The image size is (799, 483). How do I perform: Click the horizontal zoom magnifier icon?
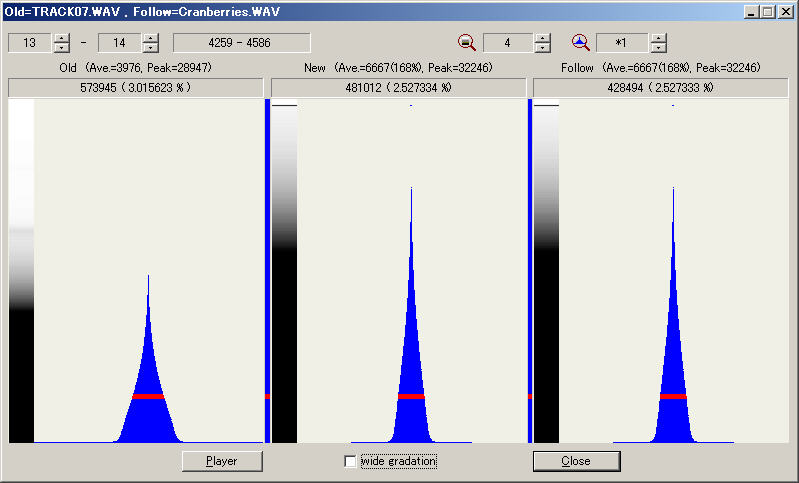pos(580,42)
